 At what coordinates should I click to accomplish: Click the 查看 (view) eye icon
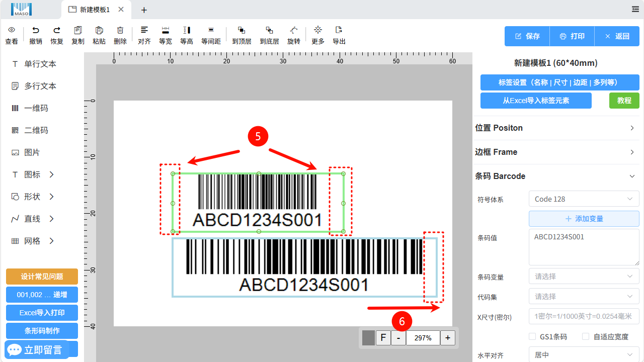[12, 30]
